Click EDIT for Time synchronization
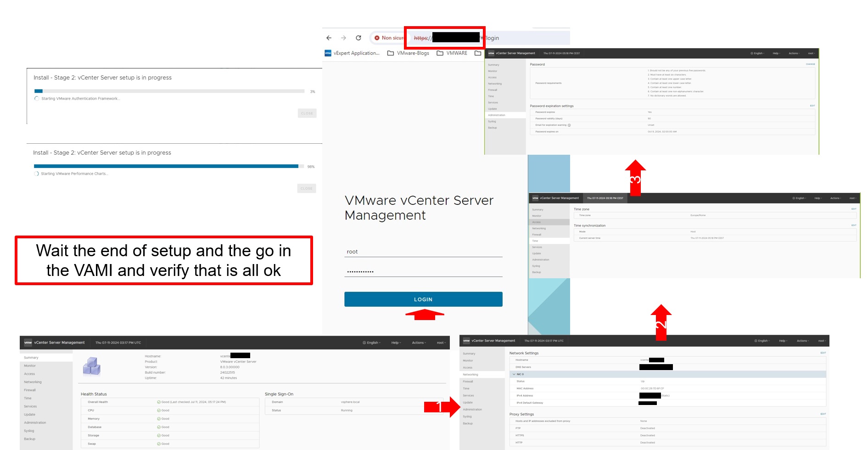This screenshot has height=450, width=868. click(x=854, y=225)
